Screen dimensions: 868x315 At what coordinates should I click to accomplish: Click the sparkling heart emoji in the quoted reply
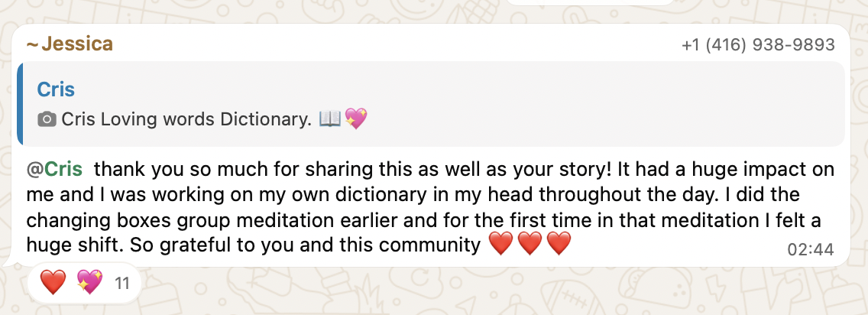point(355,119)
